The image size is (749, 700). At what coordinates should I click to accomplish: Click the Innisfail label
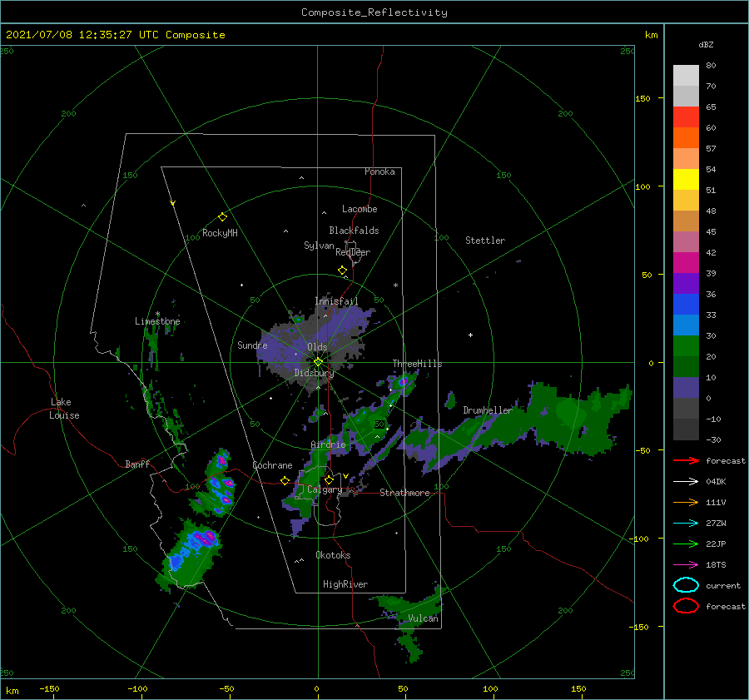[x=336, y=301]
